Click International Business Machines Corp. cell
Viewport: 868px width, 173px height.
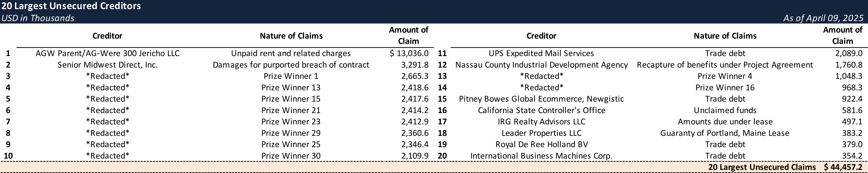point(541,156)
